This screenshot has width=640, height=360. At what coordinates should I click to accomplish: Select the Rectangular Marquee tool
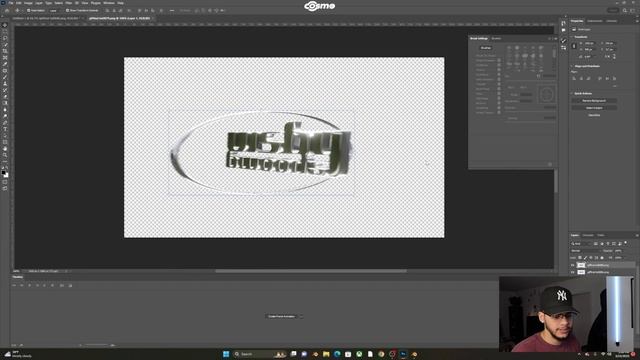(x=5, y=31)
